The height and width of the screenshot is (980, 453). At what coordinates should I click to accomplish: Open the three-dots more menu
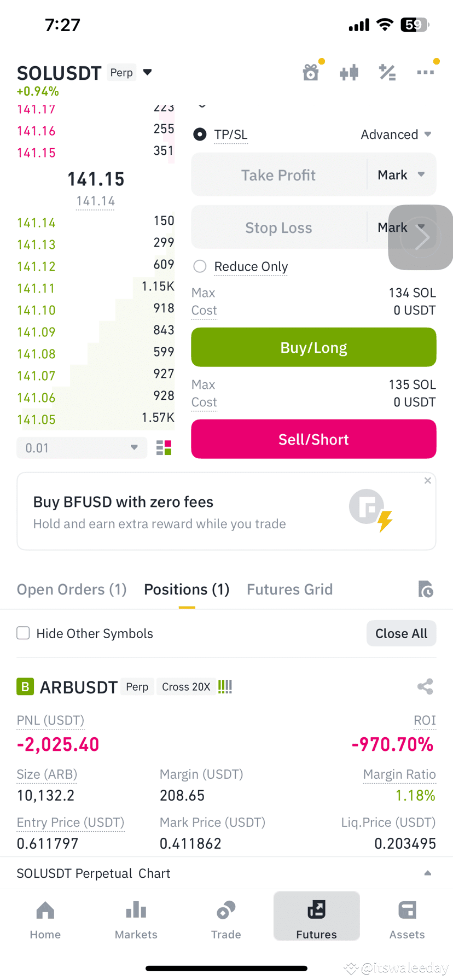425,72
